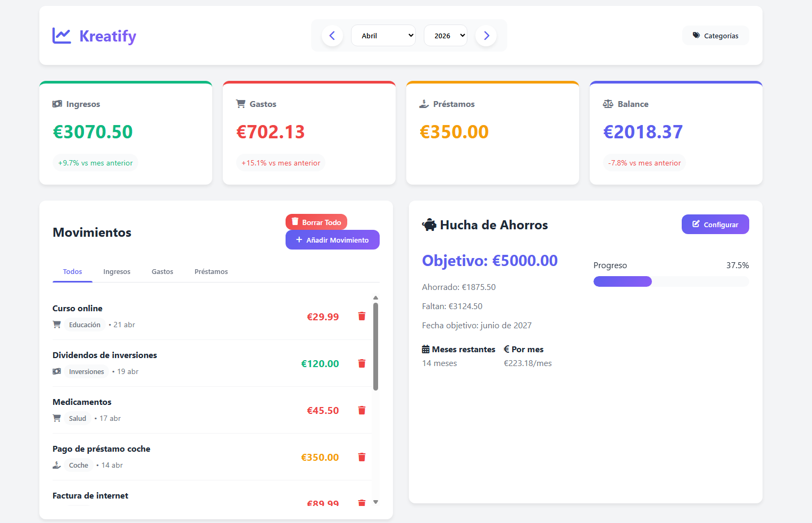Image resolution: width=812 pixels, height=523 pixels.
Task: Click the loan icon on Préstamos card
Action: 424,104
